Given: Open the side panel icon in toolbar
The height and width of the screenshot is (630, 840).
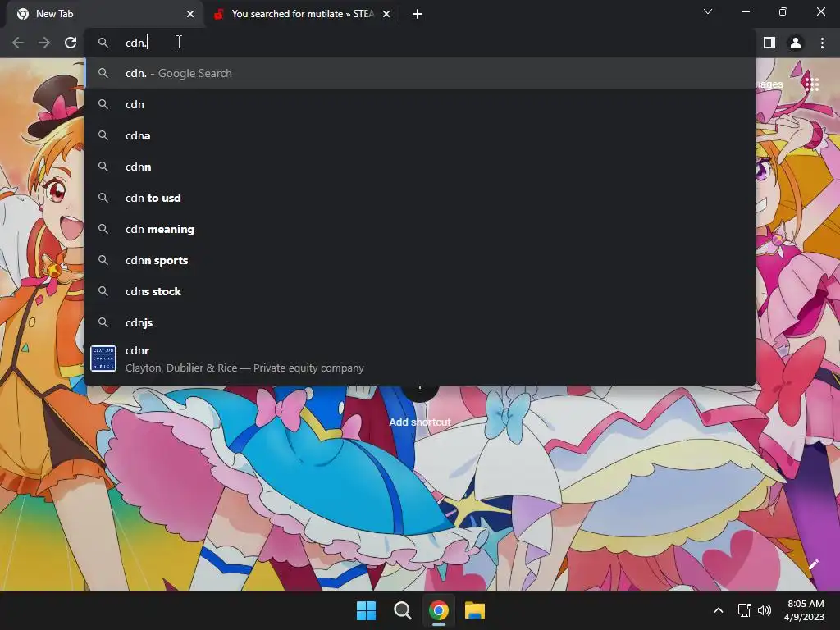Looking at the screenshot, I should point(769,43).
